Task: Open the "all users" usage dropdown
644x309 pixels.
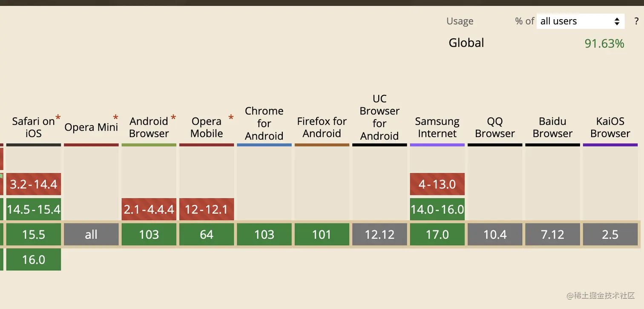Action: tap(580, 21)
